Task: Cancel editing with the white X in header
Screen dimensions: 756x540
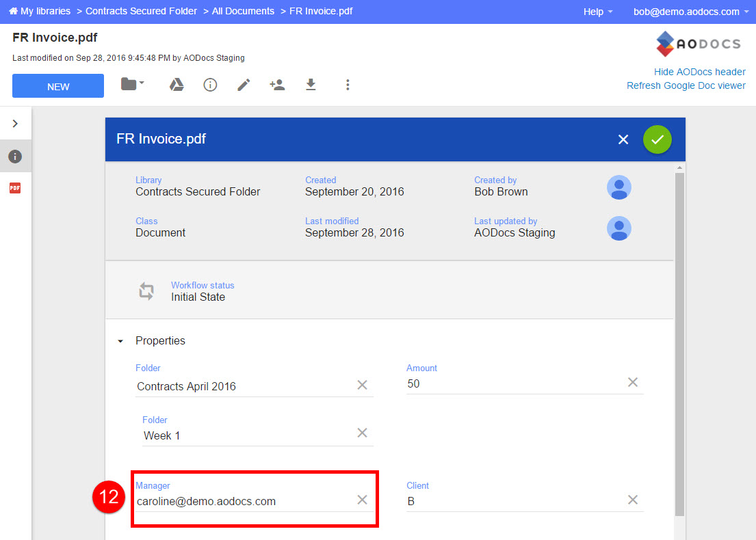Action: [x=623, y=139]
